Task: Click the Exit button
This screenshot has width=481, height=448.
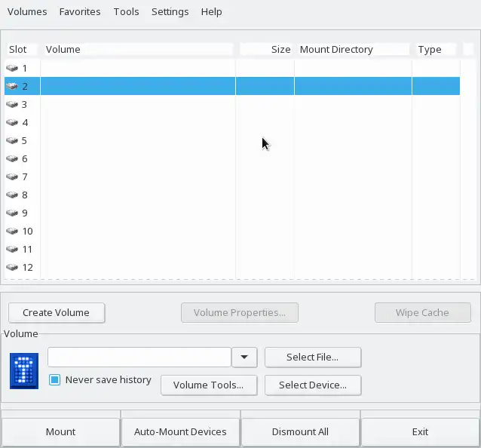Action: pos(420,432)
